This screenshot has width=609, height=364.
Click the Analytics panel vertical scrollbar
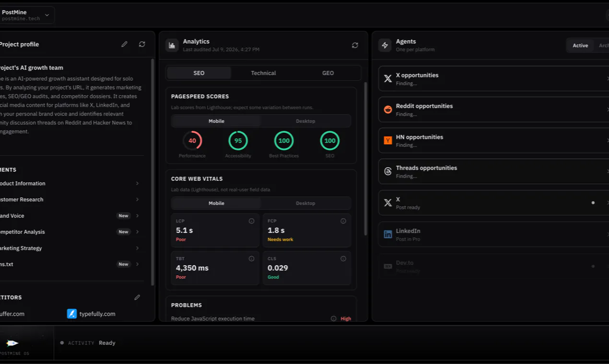365,158
